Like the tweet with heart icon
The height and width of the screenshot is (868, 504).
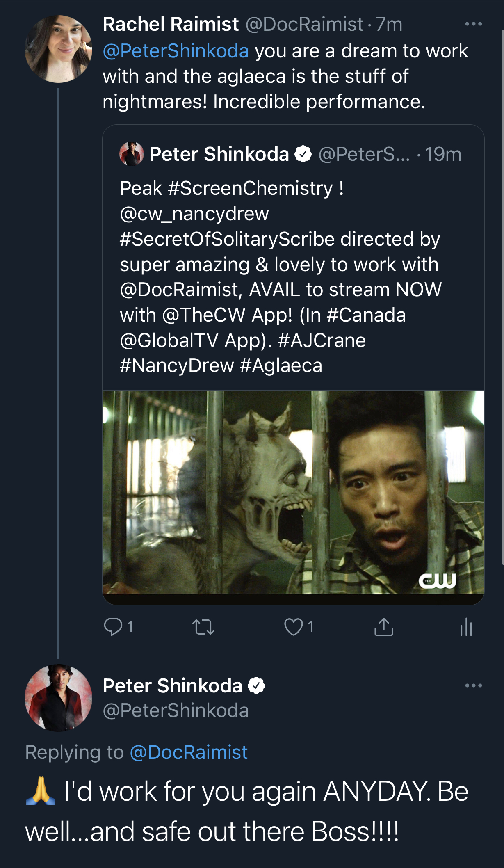coord(294,627)
